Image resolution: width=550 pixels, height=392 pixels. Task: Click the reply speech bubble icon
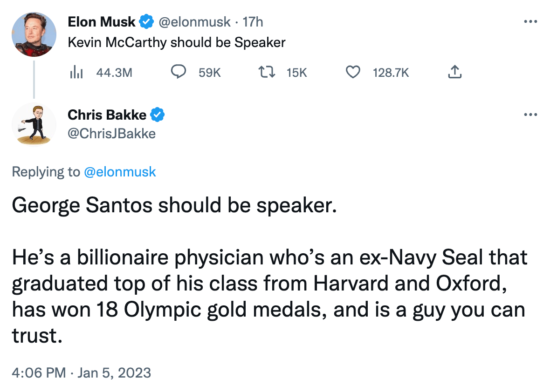click(x=179, y=72)
